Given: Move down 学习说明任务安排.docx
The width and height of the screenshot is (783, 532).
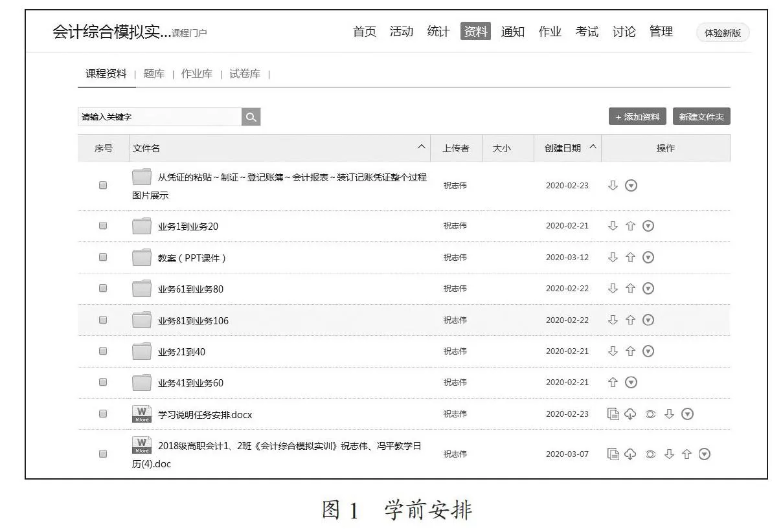Looking at the screenshot, I should click(670, 414).
